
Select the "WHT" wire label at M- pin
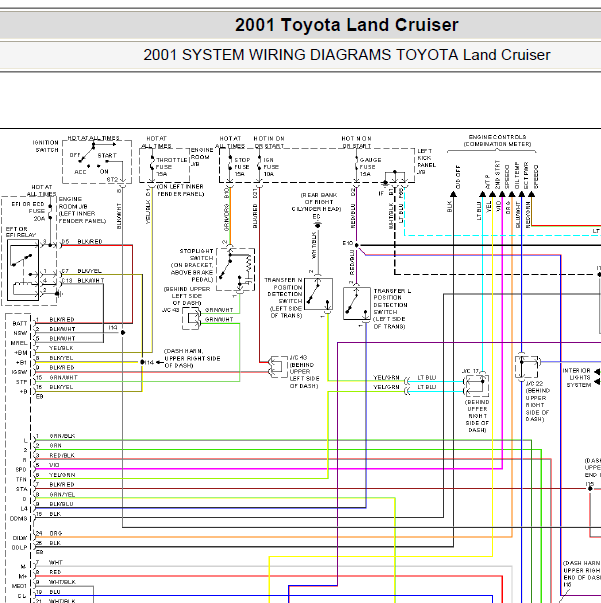pos(55,562)
